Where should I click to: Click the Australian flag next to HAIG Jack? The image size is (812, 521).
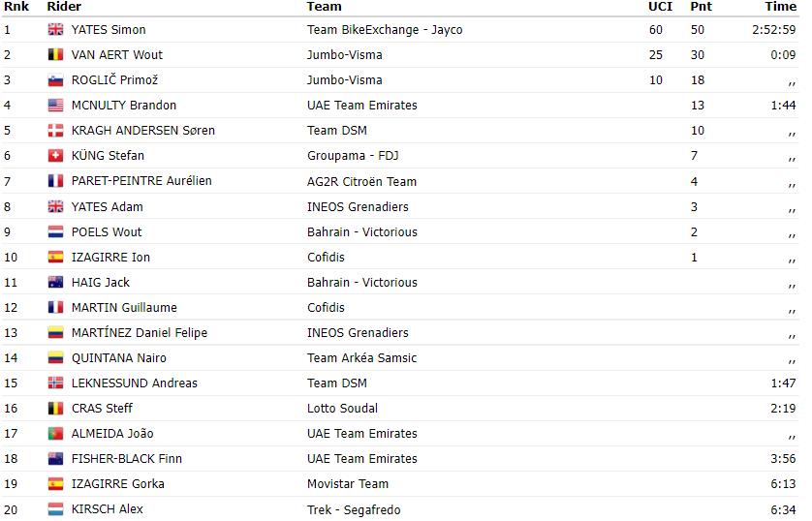pos(55,283)
